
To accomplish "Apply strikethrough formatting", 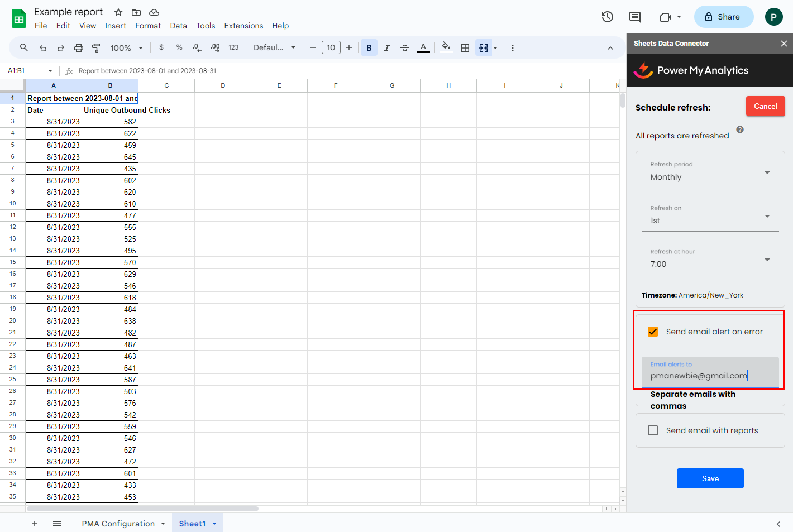I will click(405, 48).
